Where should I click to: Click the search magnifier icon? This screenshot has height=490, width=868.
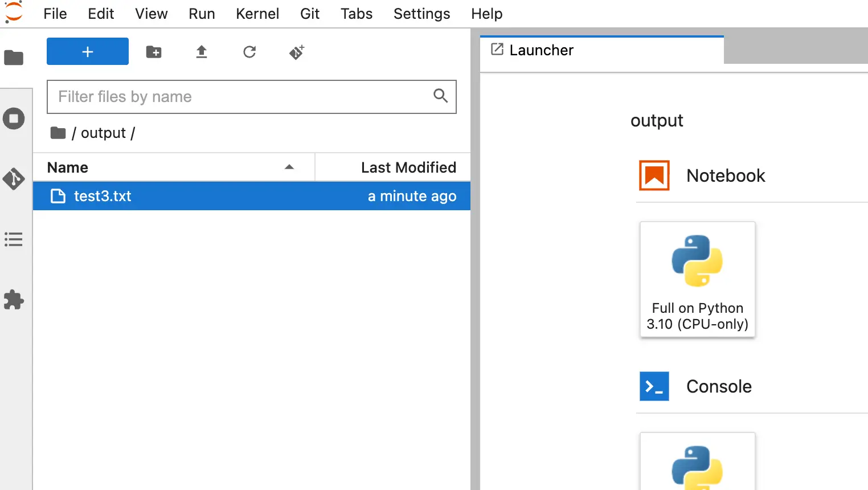441,96
